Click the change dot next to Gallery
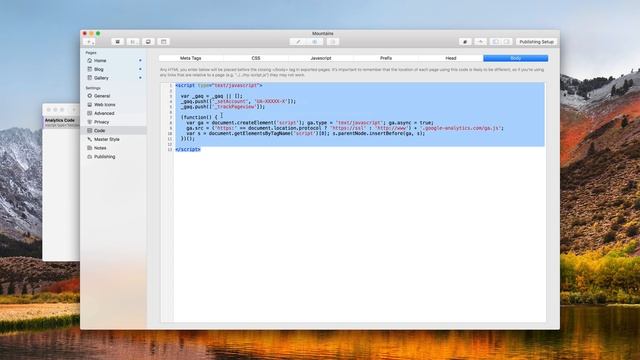Image resolution: width=640 pixels, height=360 pixels. [x=140, y=78]
